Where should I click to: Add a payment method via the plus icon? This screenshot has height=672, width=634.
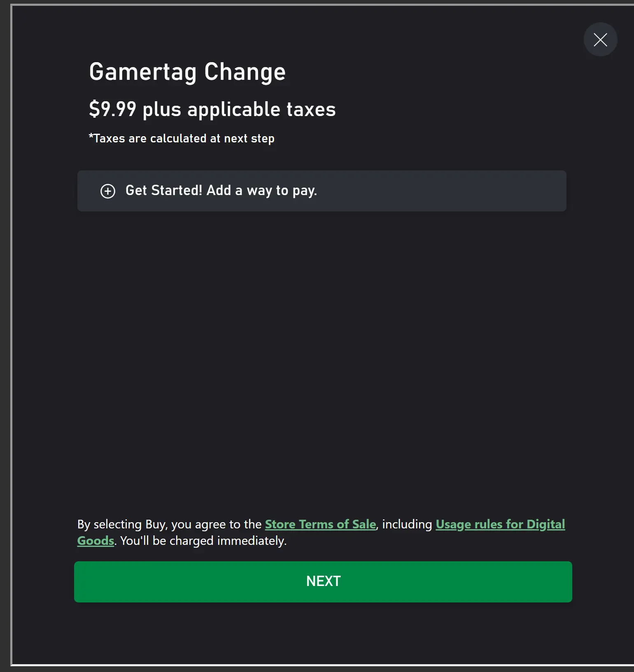(108, 191)
